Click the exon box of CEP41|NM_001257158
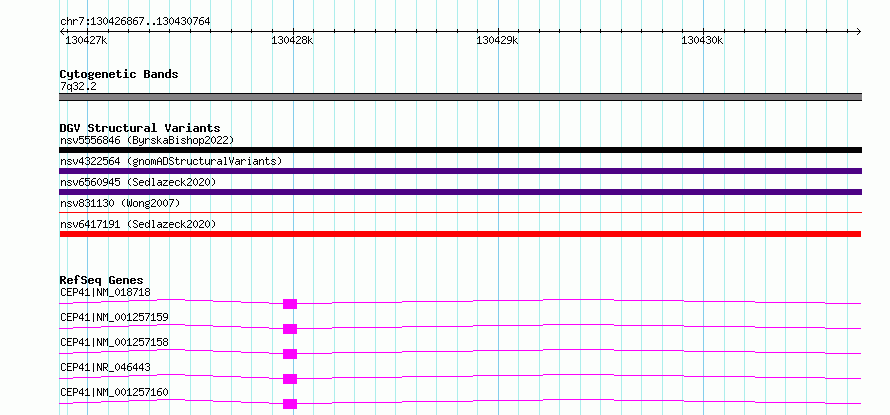Viewport: 890px width, 415px height. click(x=290, y=354)
